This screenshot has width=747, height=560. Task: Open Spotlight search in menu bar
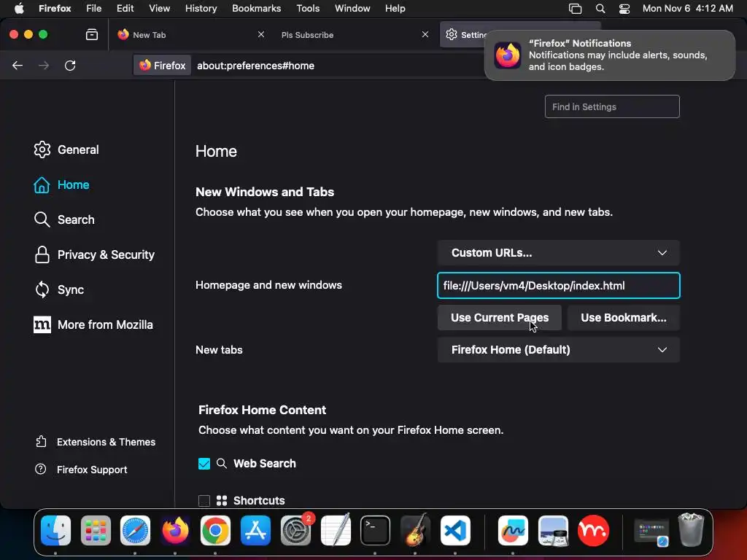(601, 9)
